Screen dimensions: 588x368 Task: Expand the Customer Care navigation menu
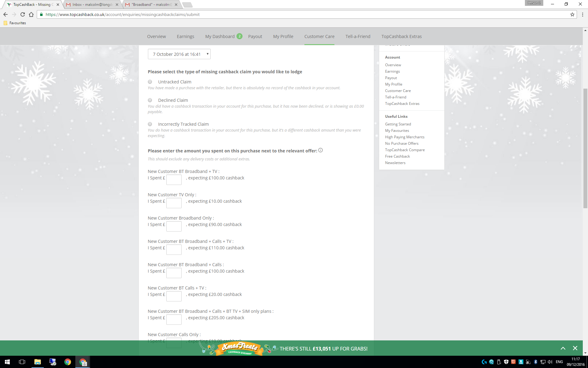tap(319, 36)
